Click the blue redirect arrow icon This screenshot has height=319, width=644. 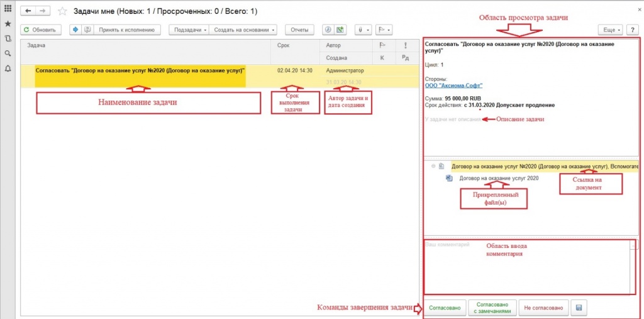pos(75,30)
